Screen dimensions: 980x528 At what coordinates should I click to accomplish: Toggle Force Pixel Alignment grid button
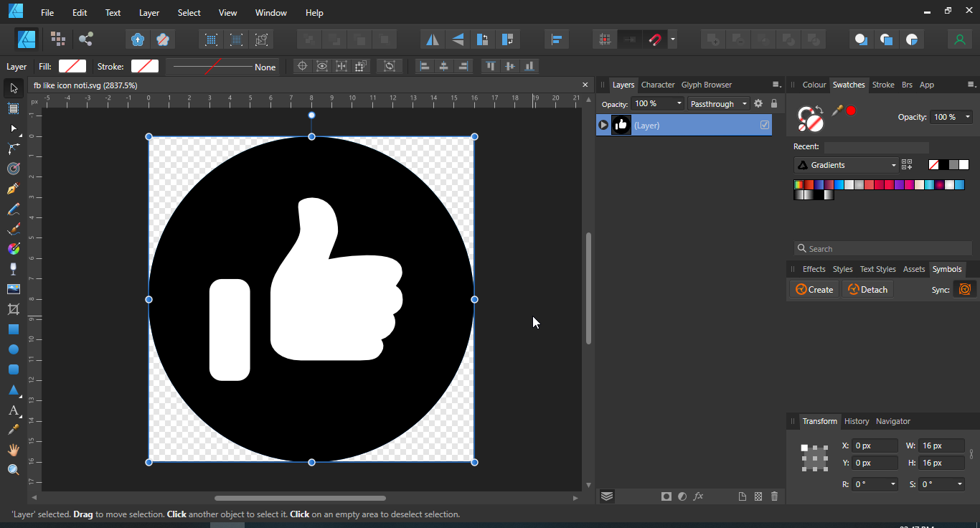pos(605,39)
